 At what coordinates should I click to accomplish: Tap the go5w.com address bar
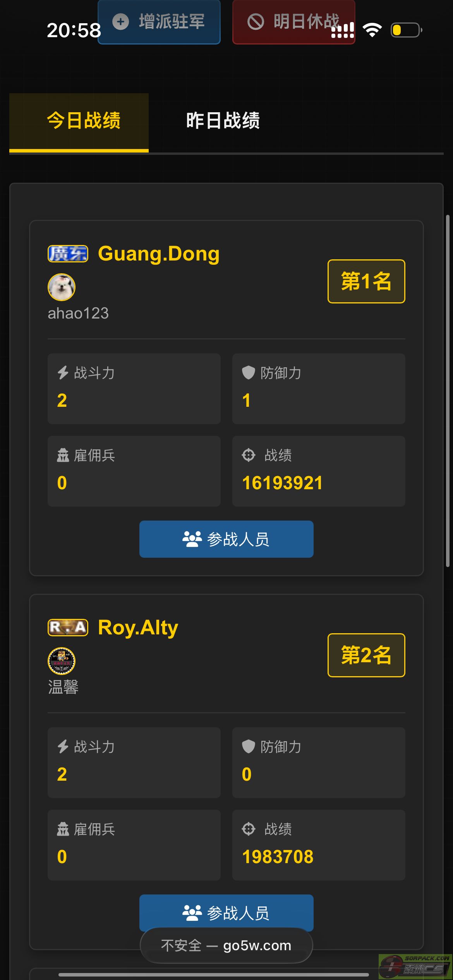point(226,946)
